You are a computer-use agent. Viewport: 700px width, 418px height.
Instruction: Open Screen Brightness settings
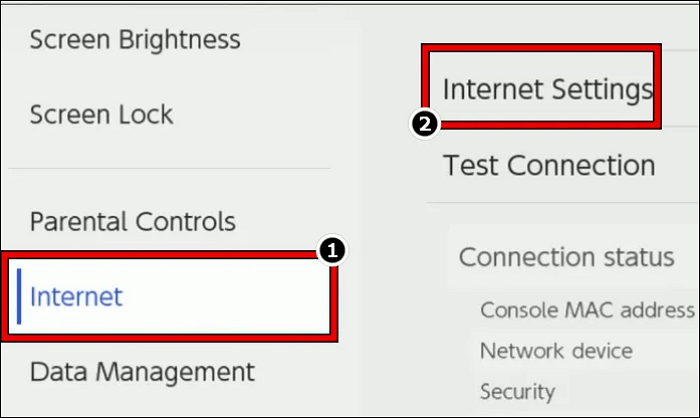tap(135, 40)
